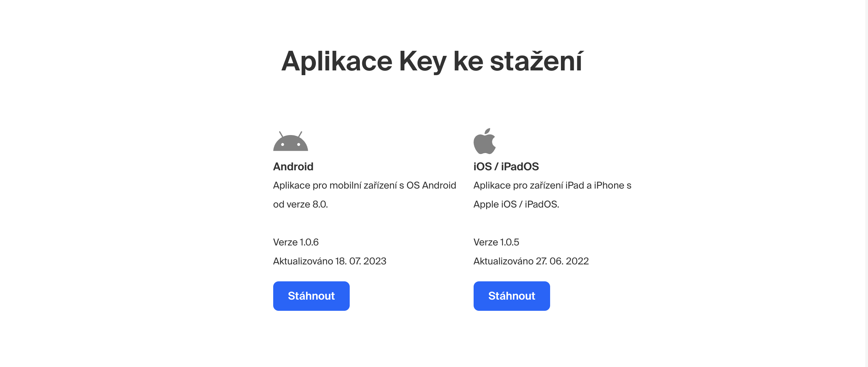
Task: Click the Apple logo icon
Action: tap(484, 142)
